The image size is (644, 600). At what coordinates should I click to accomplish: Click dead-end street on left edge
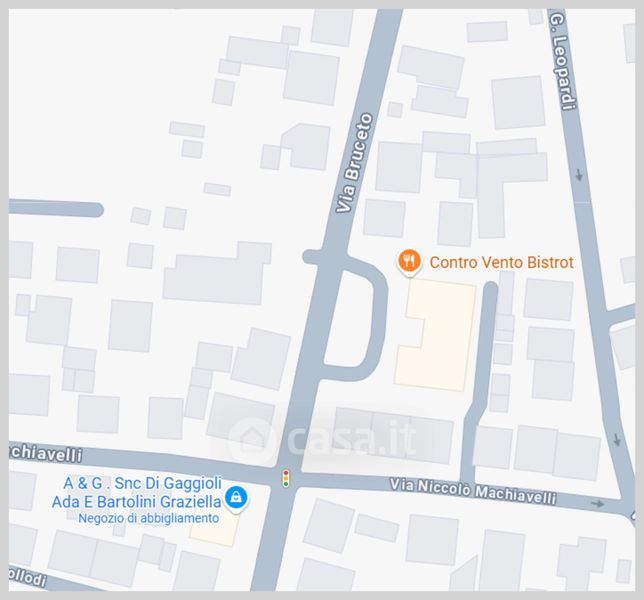[56, 209]
